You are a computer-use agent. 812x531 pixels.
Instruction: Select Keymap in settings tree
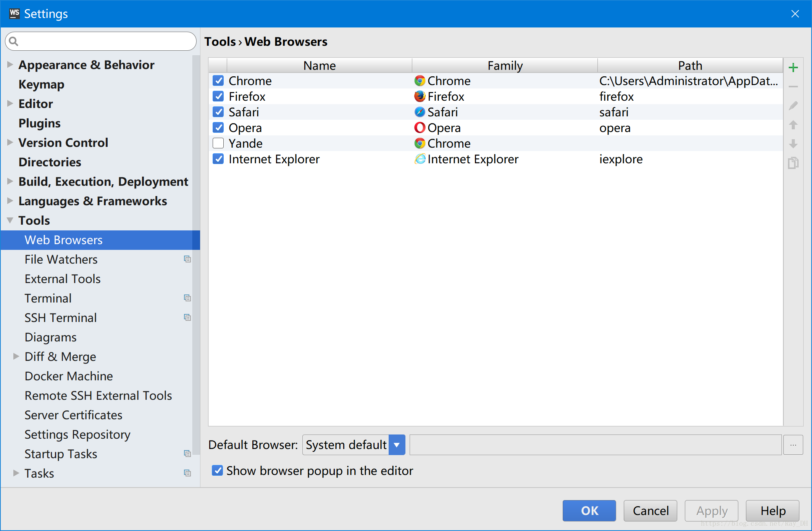pyautogui.click(x=41, y=84)
